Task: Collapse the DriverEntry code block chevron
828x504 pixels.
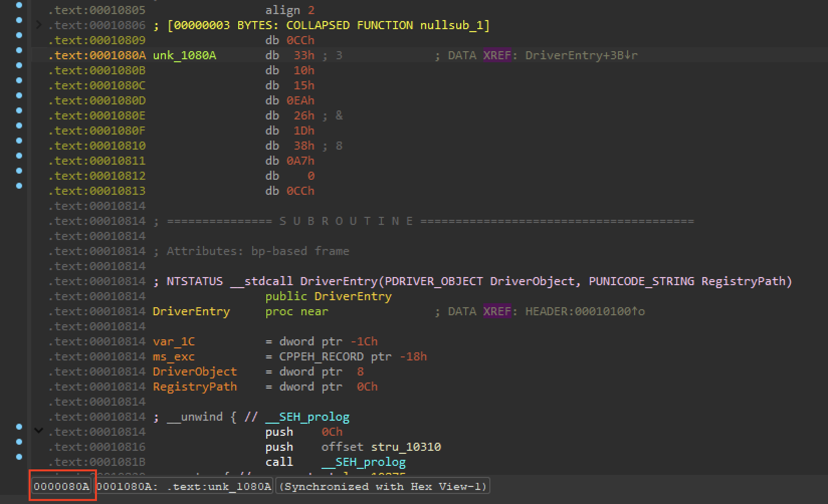Action: (x=39, y=431)
